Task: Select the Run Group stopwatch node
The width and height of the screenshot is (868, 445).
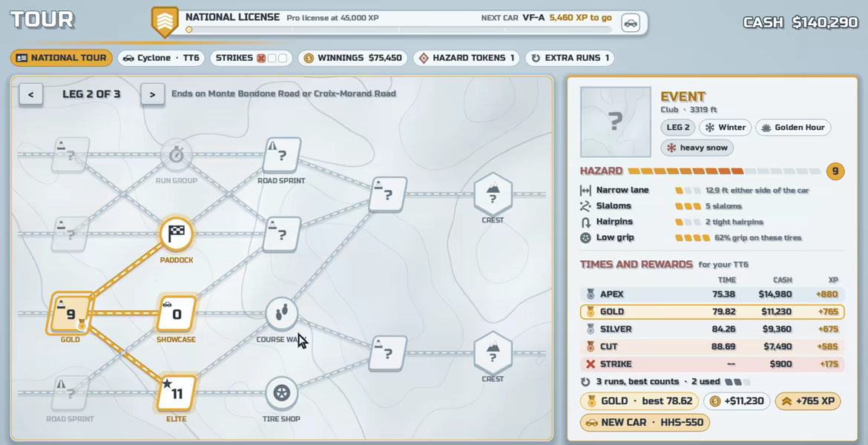Action: coord(176,154)
